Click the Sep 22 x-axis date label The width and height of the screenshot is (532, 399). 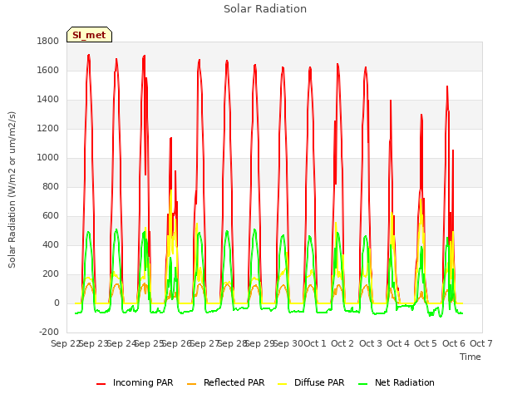point(66,343)
